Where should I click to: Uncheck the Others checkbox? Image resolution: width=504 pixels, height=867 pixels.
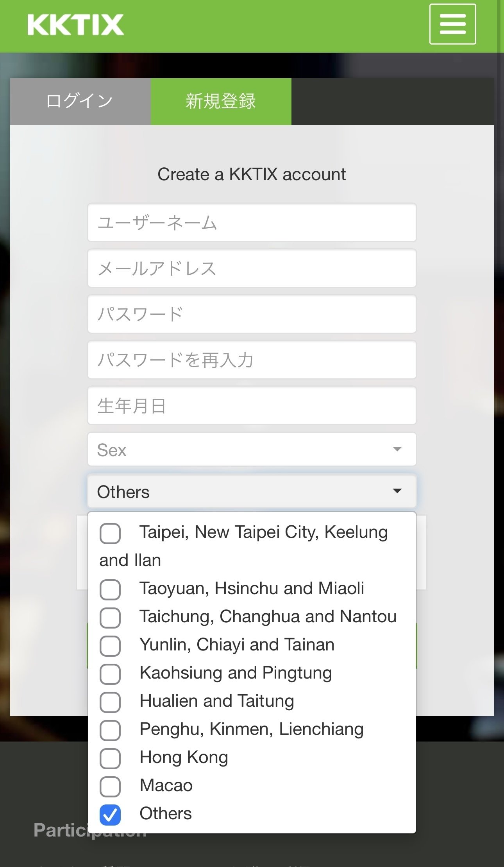tap(110, 815)
